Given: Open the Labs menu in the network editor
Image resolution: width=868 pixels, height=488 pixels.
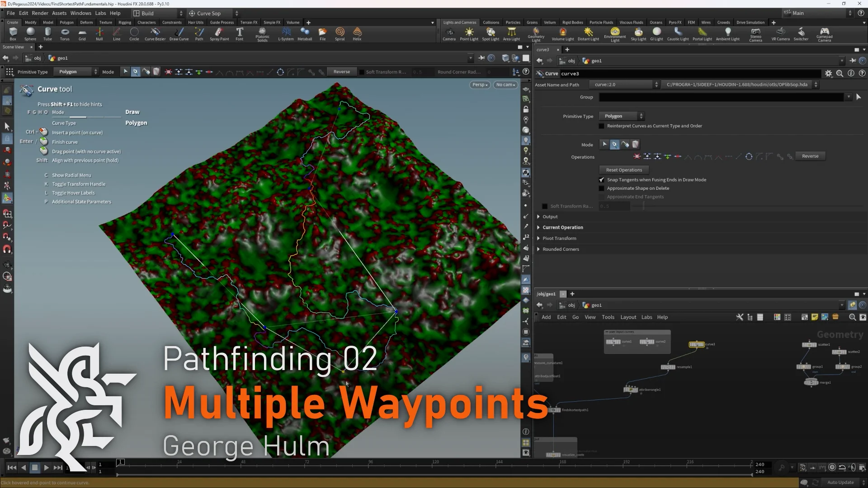Looking at the screenshot, I should (x=646, y=317).
